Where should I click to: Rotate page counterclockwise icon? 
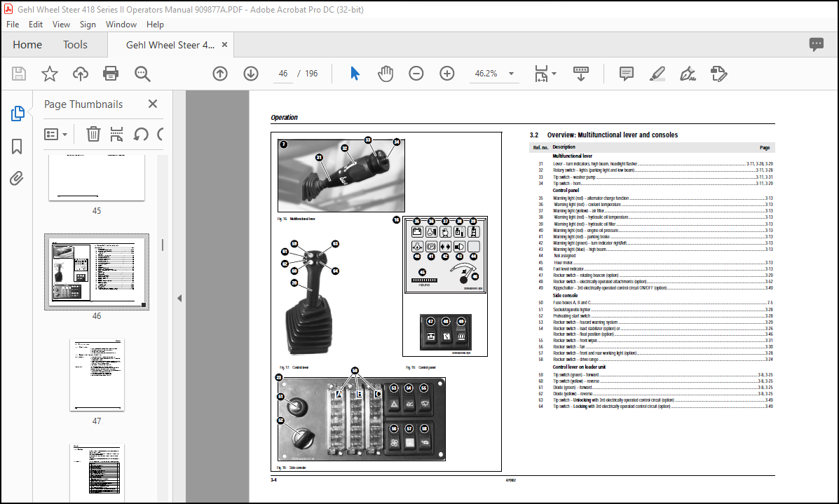tap(141, 134)
